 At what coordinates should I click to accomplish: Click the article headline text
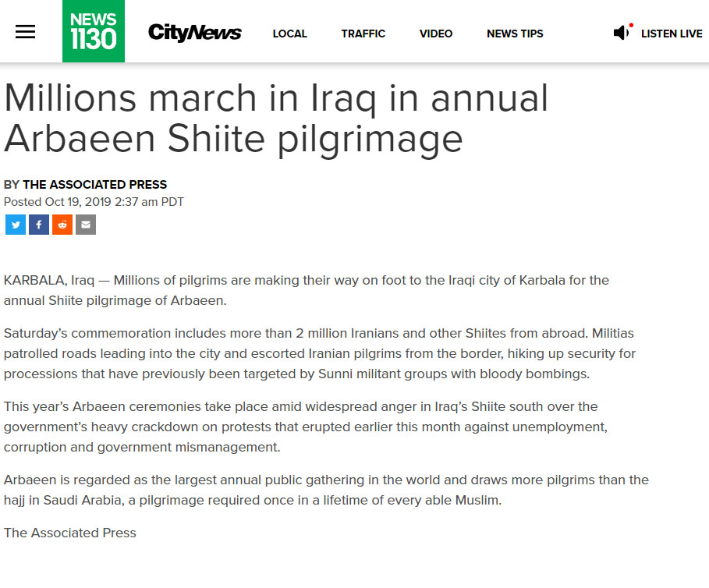coord(276,119)
